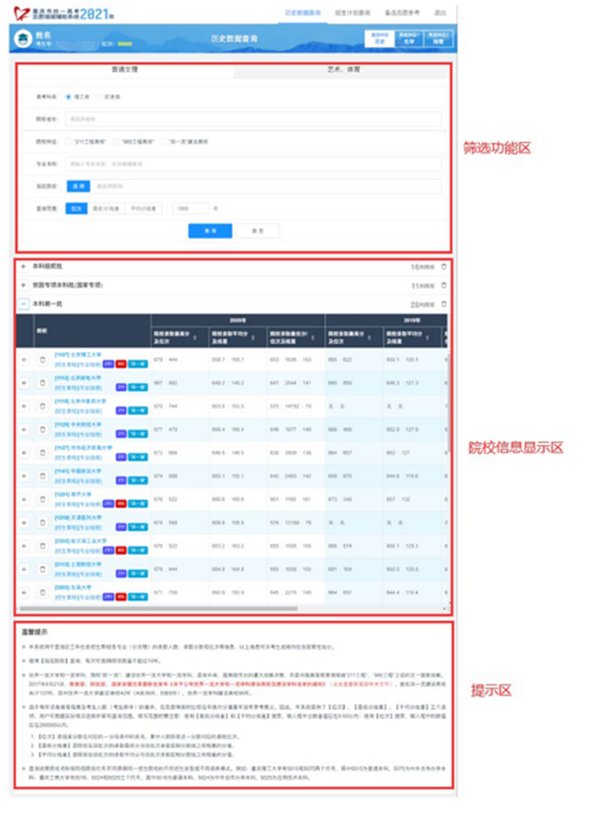
Task: Click the table's horizontal scrollbar
Action: coord(159,608)
